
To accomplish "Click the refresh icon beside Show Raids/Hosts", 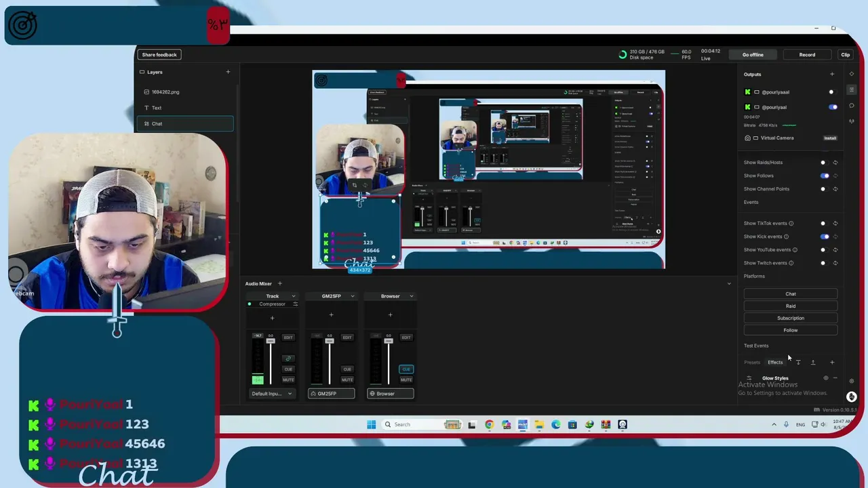I will tap(835, 163).
